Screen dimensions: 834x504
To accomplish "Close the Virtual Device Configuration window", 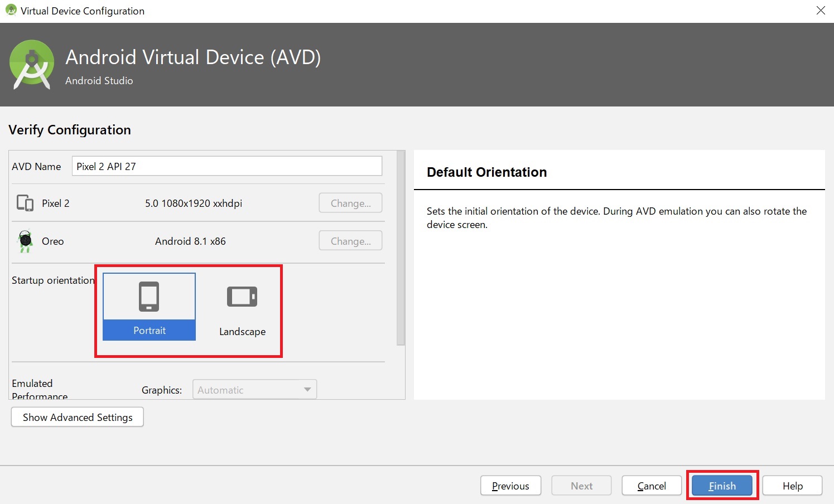I will tap(821, 11).
